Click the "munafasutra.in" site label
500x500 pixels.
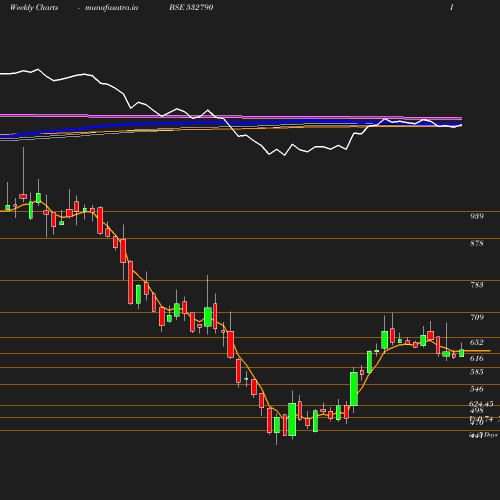coord(111,8)
